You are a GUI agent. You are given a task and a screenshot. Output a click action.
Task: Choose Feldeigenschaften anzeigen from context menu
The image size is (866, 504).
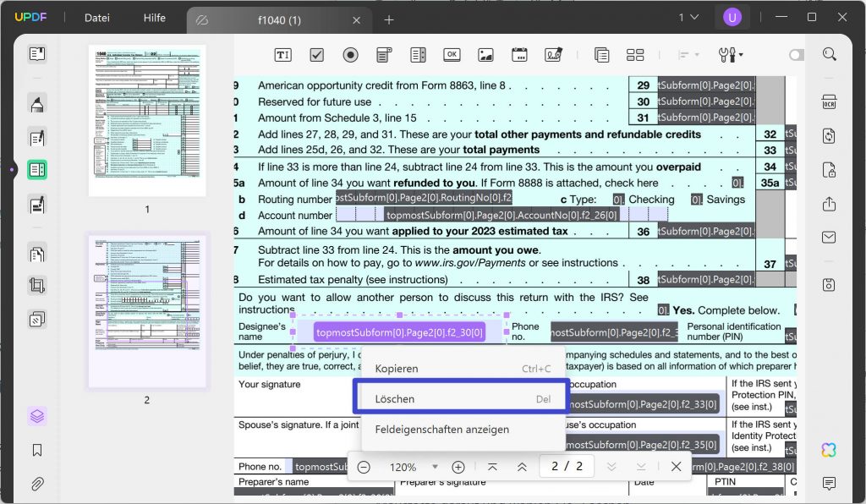click(x=441, y=429)
